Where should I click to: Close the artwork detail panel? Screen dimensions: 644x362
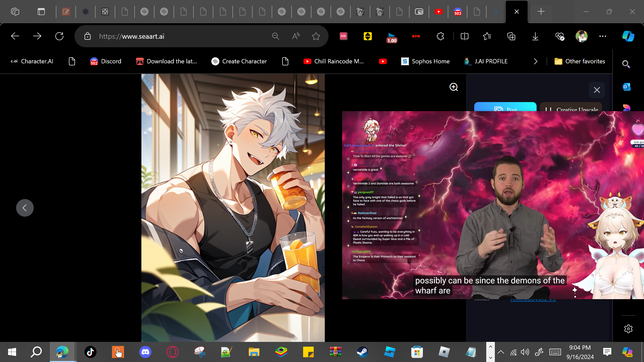597,90
